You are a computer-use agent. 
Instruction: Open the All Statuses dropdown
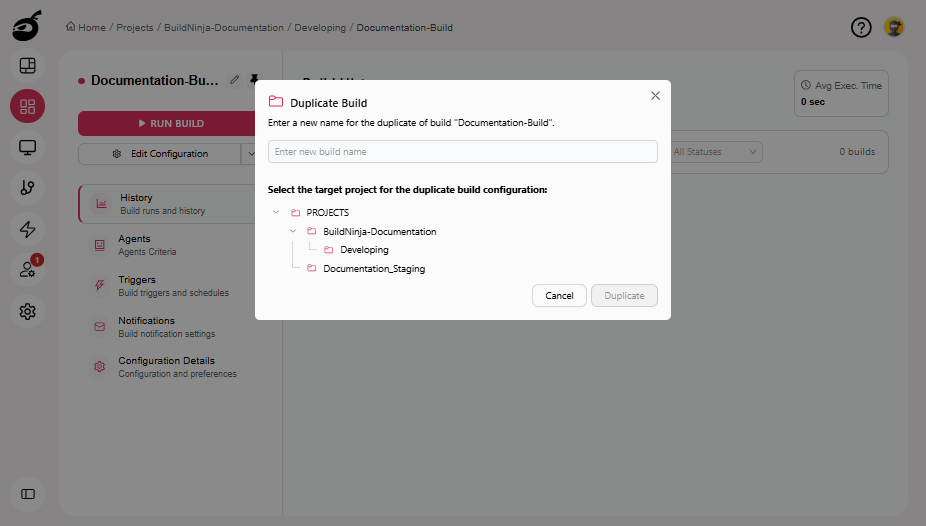click(x=715, y=152)
